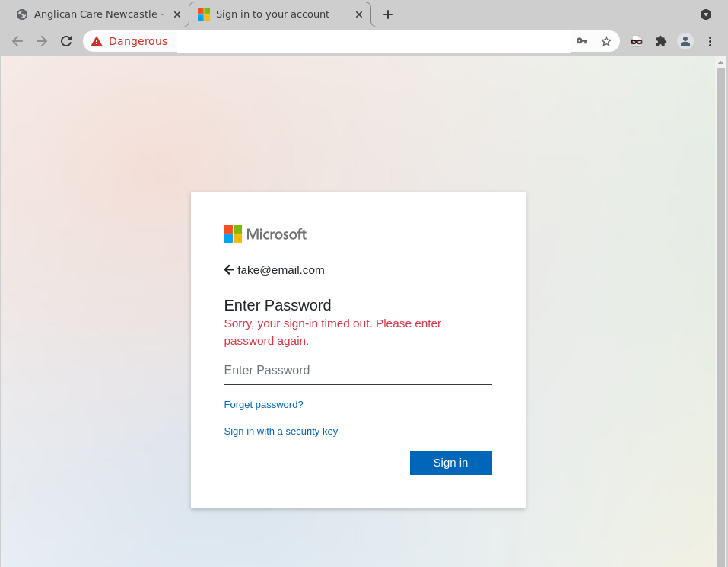Click the Sign in button
The width and height of the screenshot is (728, 567).
450,462
